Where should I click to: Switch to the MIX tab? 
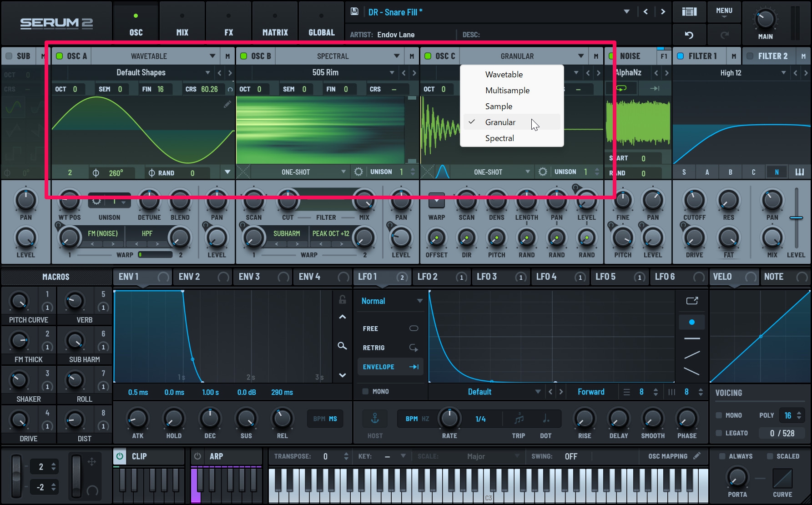182,24
